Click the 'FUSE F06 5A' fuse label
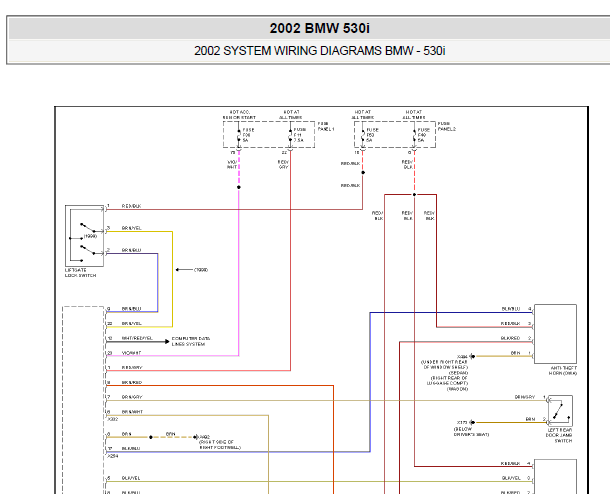The width and height of the screenshot is (610, 494). tap(248, 135)
